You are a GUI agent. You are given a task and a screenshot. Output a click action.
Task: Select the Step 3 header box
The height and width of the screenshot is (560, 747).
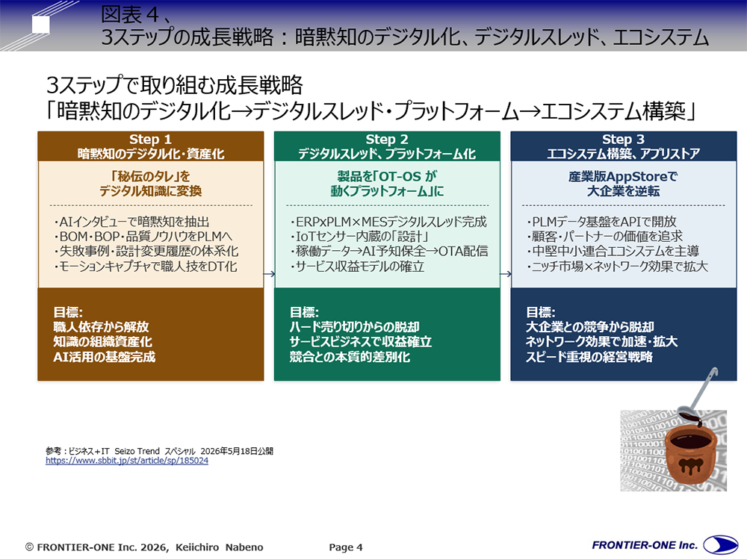[x=623, y=146]
